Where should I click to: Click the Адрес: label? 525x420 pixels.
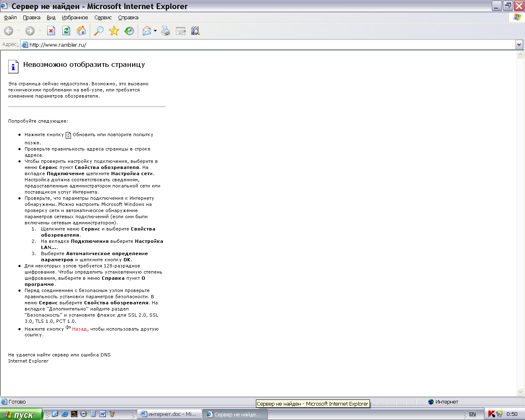[10, 44]
